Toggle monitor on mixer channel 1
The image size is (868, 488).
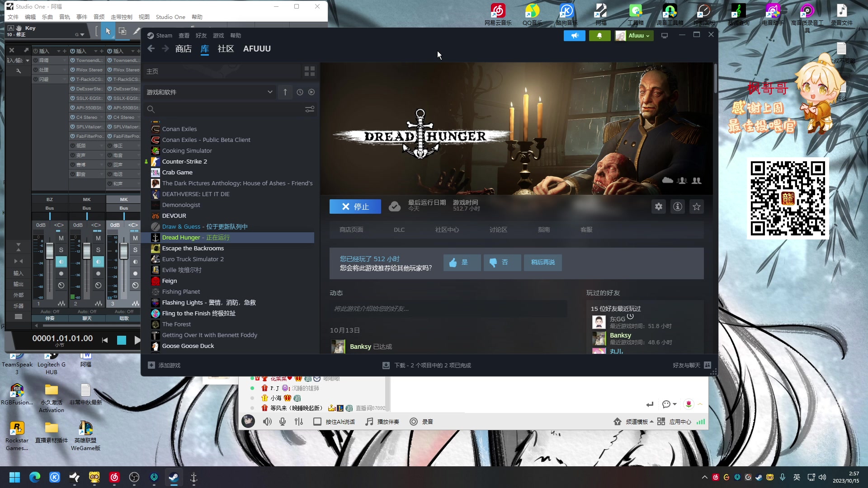tap(61, 262)
